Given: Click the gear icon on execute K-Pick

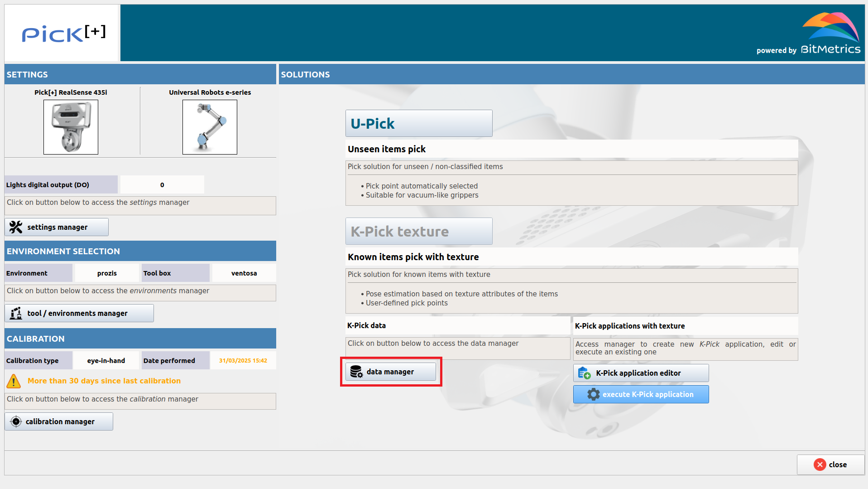Looking at the screenshot, I should (594, 394).
